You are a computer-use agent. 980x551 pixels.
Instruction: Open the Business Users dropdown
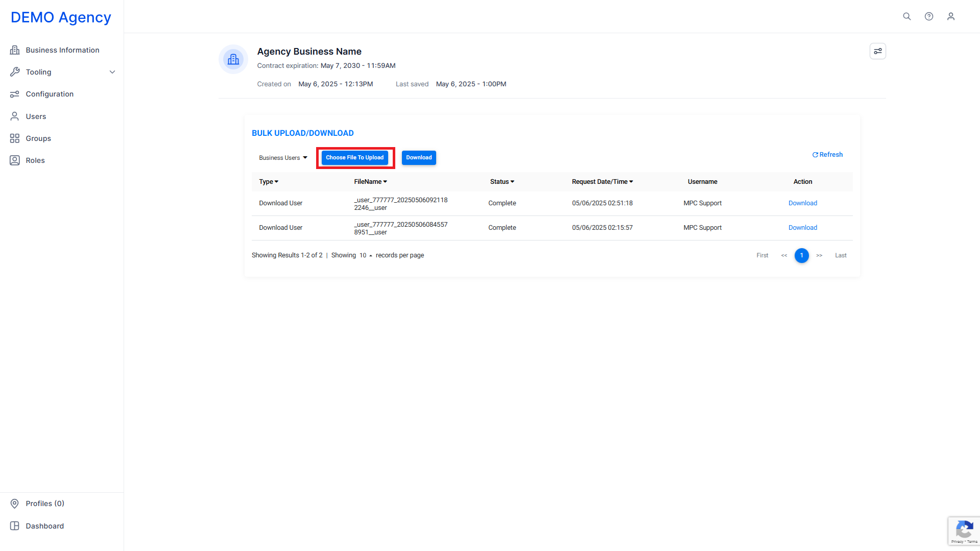click(x=283, y=158)
